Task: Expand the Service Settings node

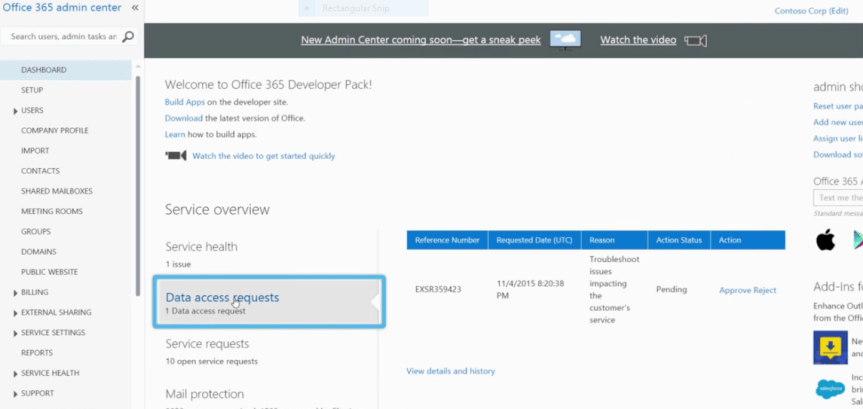Action: 15,333
